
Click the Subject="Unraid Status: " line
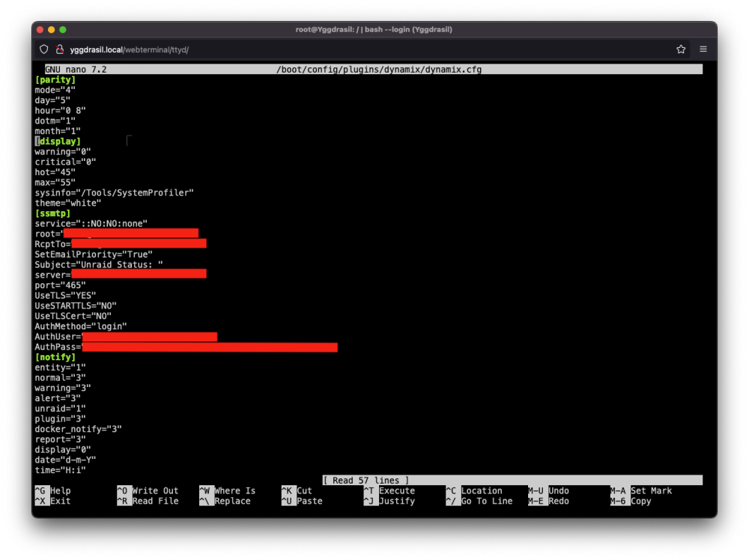point(99,264)
